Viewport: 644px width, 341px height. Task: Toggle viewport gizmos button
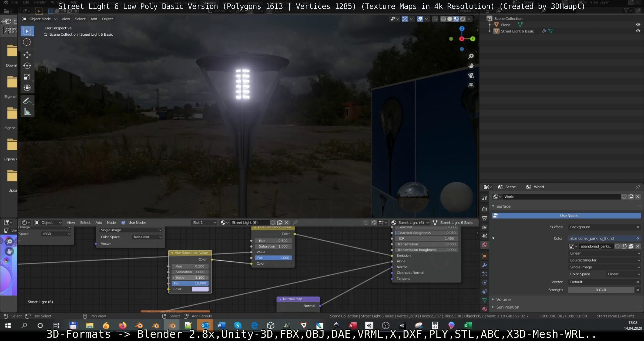pos(405,19)
